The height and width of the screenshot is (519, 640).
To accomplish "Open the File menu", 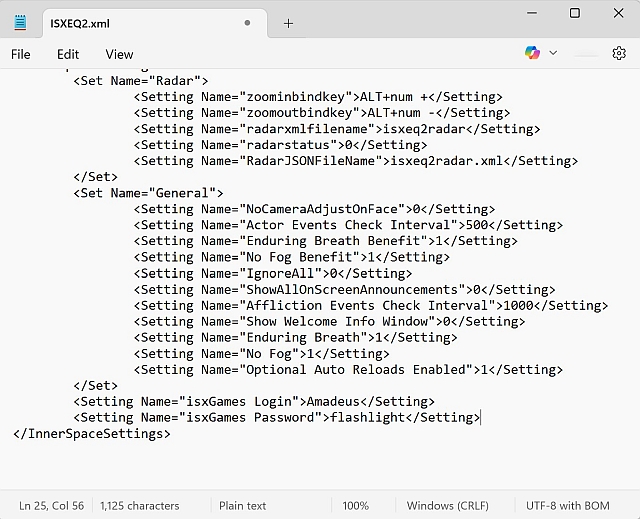I will point(21,54).
